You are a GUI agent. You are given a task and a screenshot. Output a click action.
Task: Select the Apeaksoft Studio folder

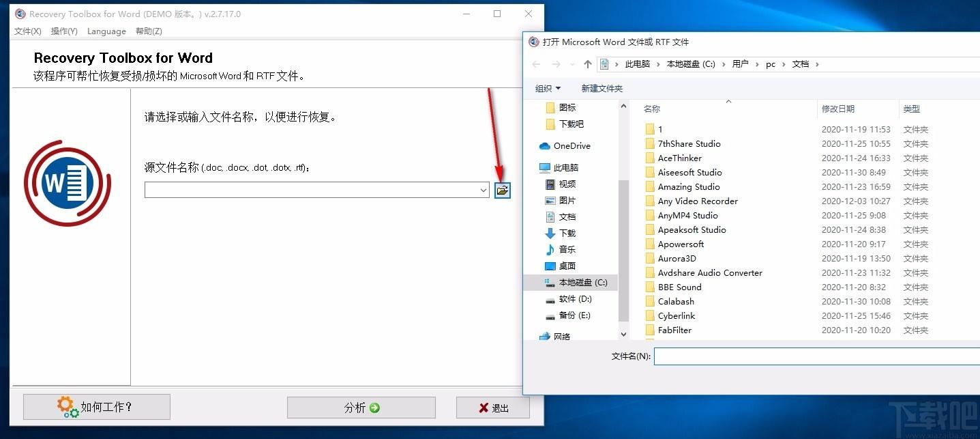pos(692,230)
